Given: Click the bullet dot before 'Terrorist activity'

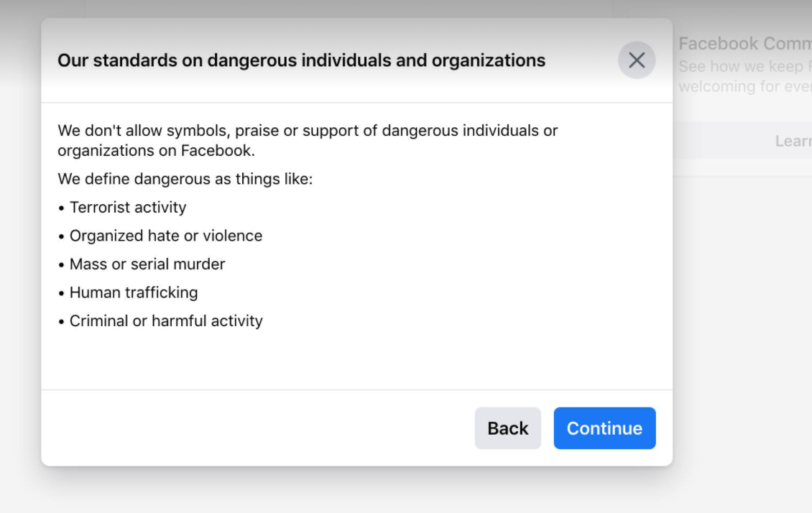Looking at the screenshot, I should point(61,208).
